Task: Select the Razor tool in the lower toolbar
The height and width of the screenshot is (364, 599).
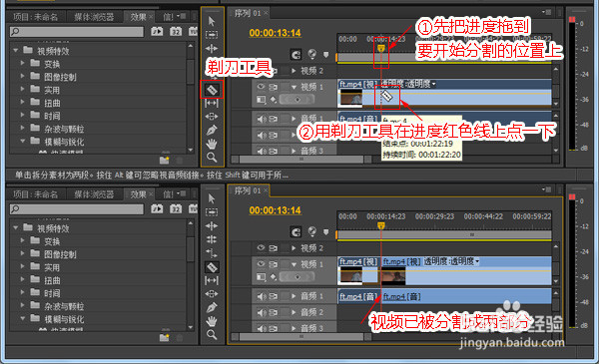Action: point(212,267)
